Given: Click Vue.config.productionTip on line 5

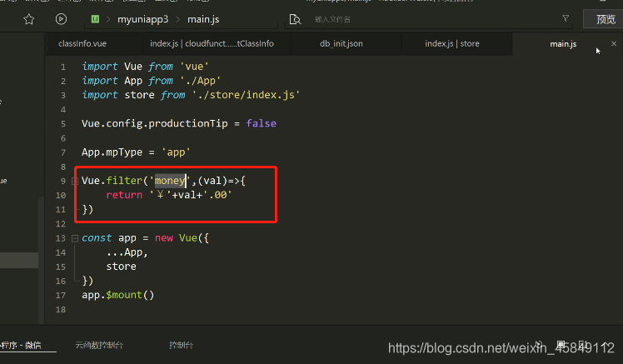Looking at the screenshot, I should (x=155, y=123).
